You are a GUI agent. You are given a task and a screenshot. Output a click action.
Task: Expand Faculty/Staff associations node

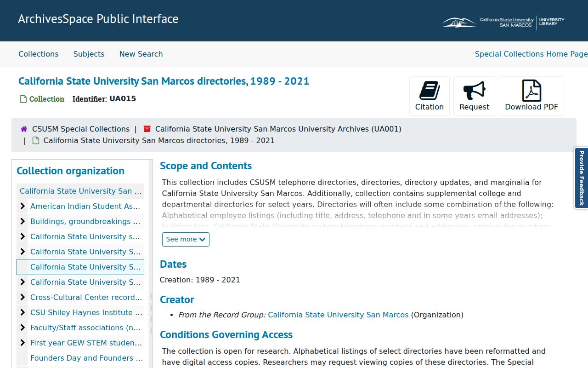tap(23, 328)
